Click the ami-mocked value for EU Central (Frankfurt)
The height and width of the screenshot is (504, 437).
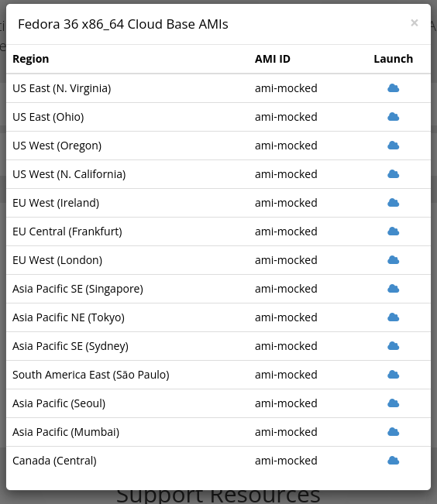click(x=286, y=231)
